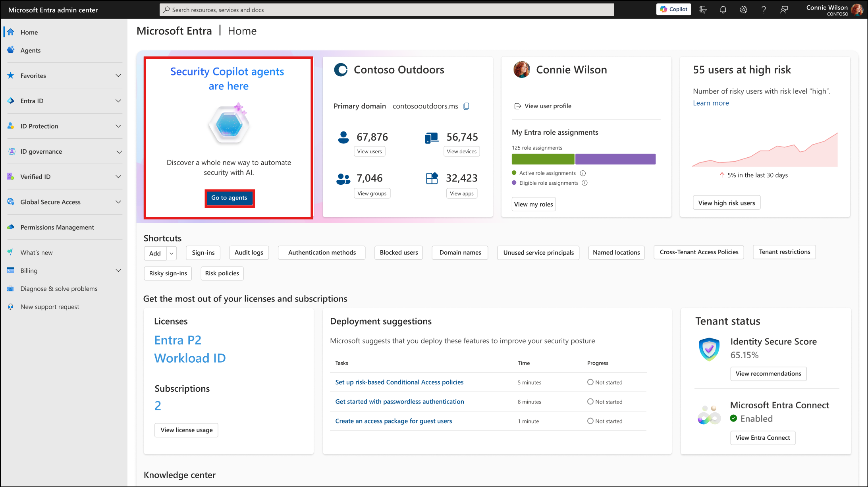Click the copy primary domain icon

click(x=467, y=106)
